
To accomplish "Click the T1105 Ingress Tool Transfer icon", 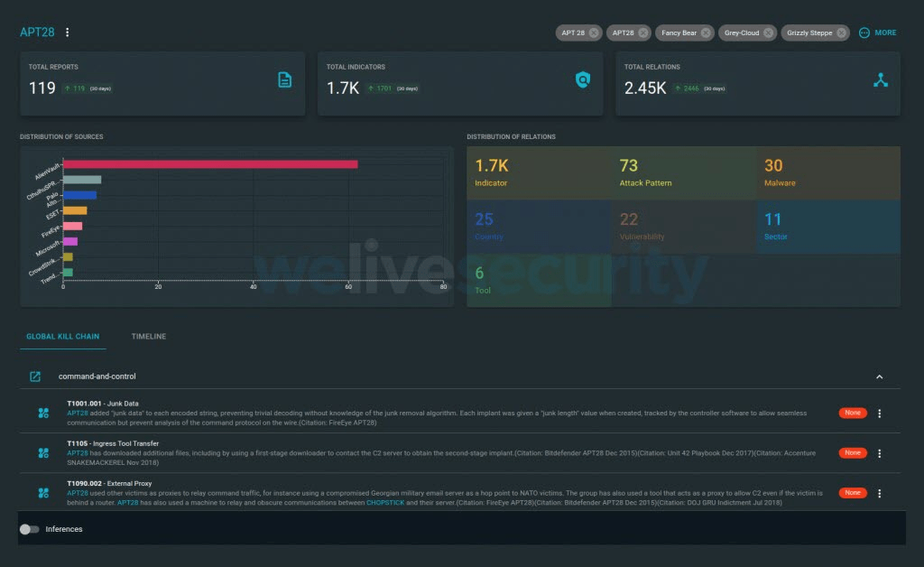I will [43, 453].
